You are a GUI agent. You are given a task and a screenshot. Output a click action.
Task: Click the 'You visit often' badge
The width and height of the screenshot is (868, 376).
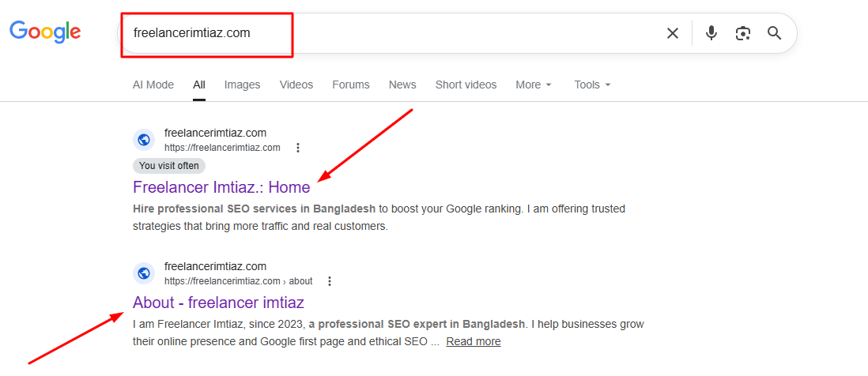click(x=169, y=165)
